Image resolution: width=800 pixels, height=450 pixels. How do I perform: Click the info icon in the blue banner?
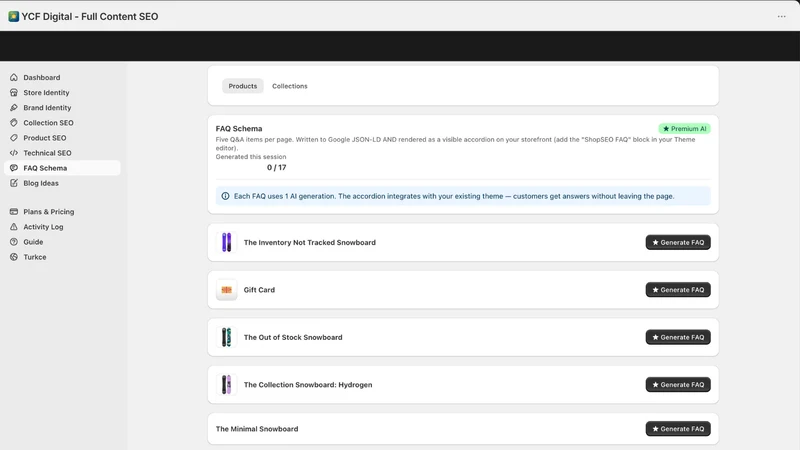coord(226,196)
